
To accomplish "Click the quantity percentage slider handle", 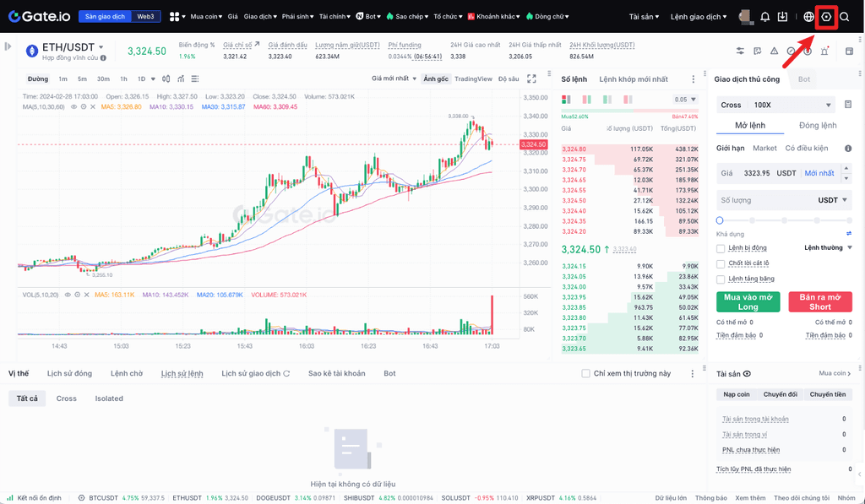I will (720, 220).
